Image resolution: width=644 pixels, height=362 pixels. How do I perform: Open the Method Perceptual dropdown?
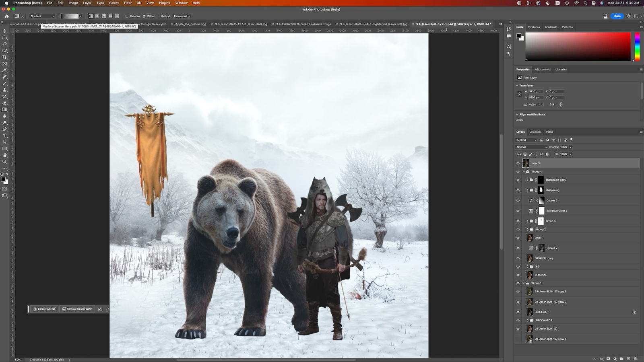coord(182,16)
